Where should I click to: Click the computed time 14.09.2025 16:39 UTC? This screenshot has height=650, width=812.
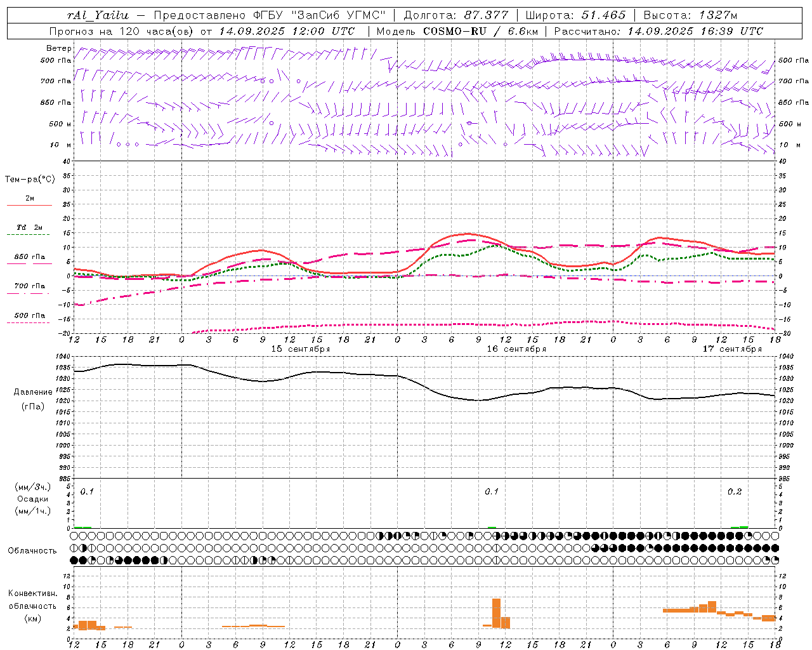(x=695, y=31)
